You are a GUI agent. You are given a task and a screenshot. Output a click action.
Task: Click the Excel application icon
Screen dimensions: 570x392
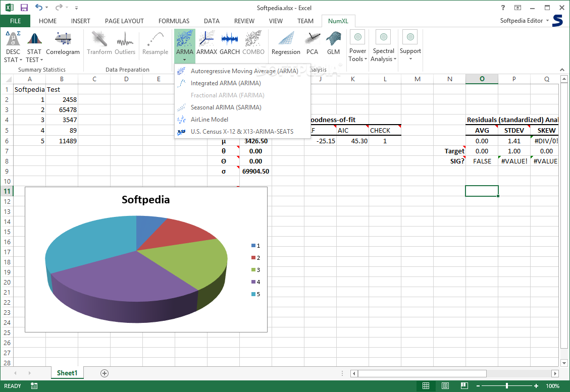tap(10, 8)
